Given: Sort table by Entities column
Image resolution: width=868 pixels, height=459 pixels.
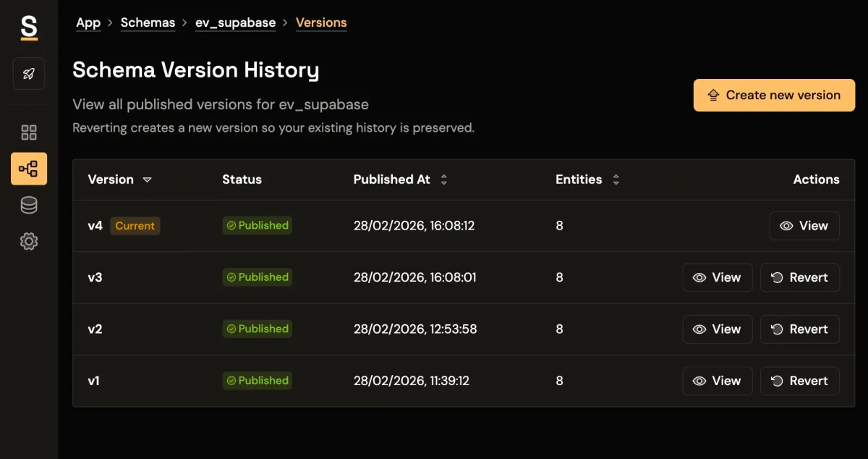Looking at the screenshot, I should click(x=616, y=180).
